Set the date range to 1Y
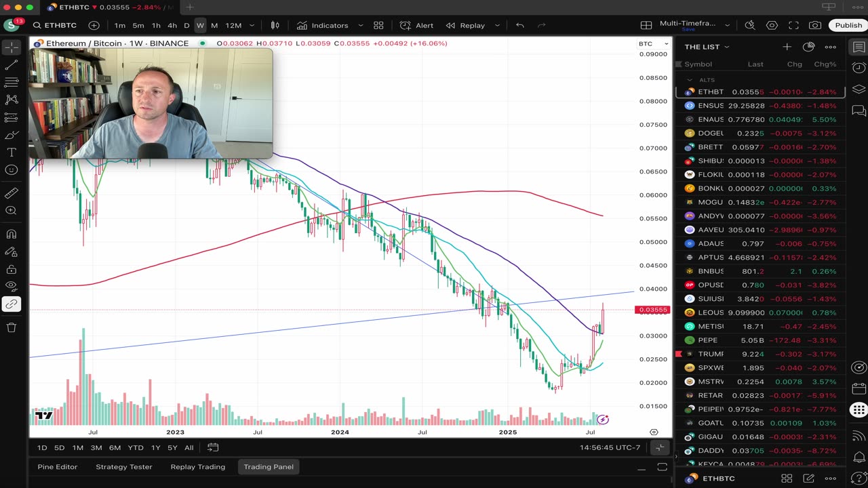The height and width of the screenshot is (488, 868). point(156,447)
